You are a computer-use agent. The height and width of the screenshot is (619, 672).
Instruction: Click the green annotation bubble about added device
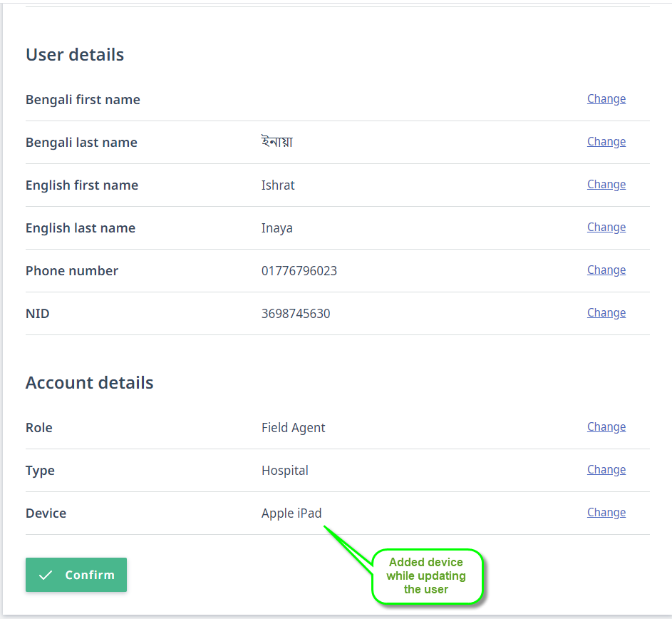click(x=427, y=575)
